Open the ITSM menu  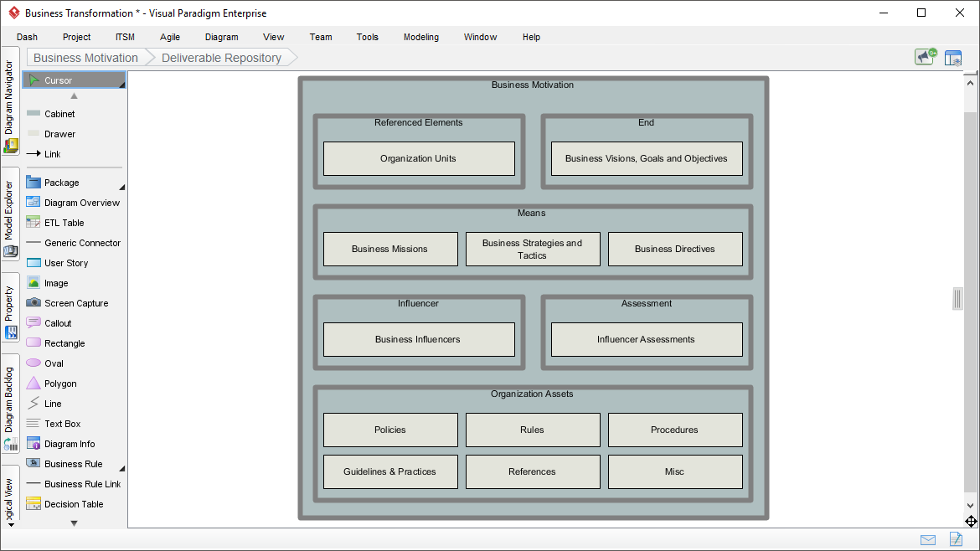[125, 37]
